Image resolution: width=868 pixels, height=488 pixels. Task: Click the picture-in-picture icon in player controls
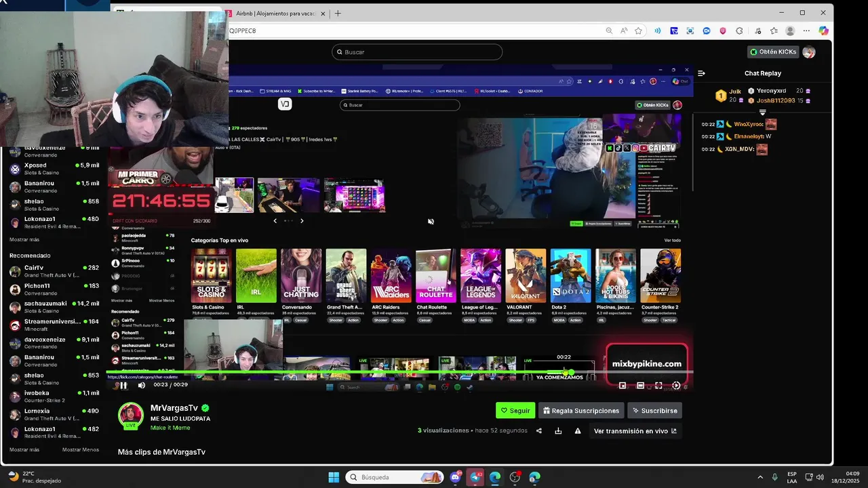click(x=623, y=386)
